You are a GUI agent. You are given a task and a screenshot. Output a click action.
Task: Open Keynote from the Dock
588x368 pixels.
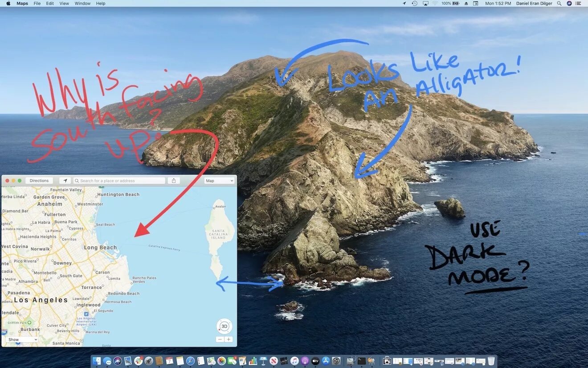263,360
